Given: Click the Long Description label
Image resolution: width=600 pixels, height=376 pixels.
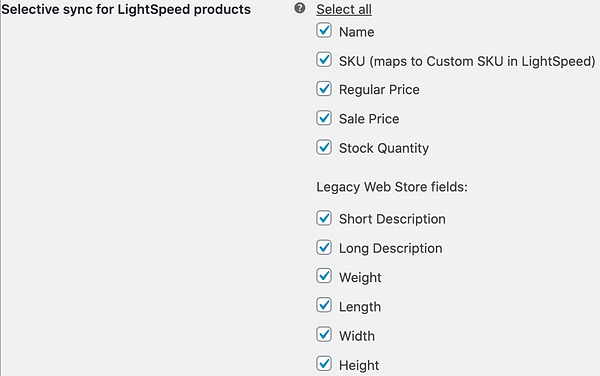Looking at the screenshot, I should (x=391, y=249).
